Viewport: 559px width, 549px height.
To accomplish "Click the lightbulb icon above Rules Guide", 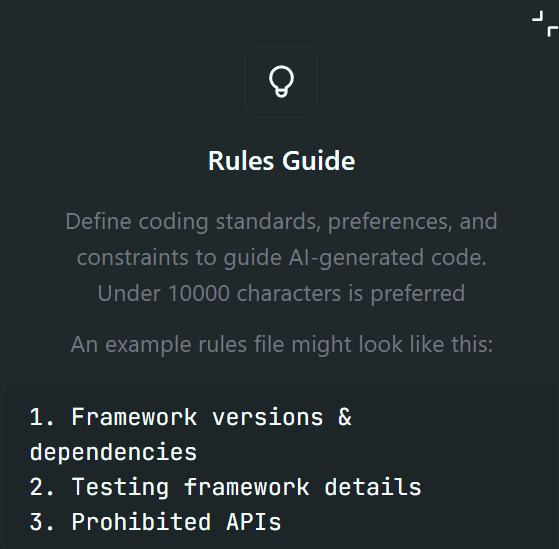I will point(281,82).
